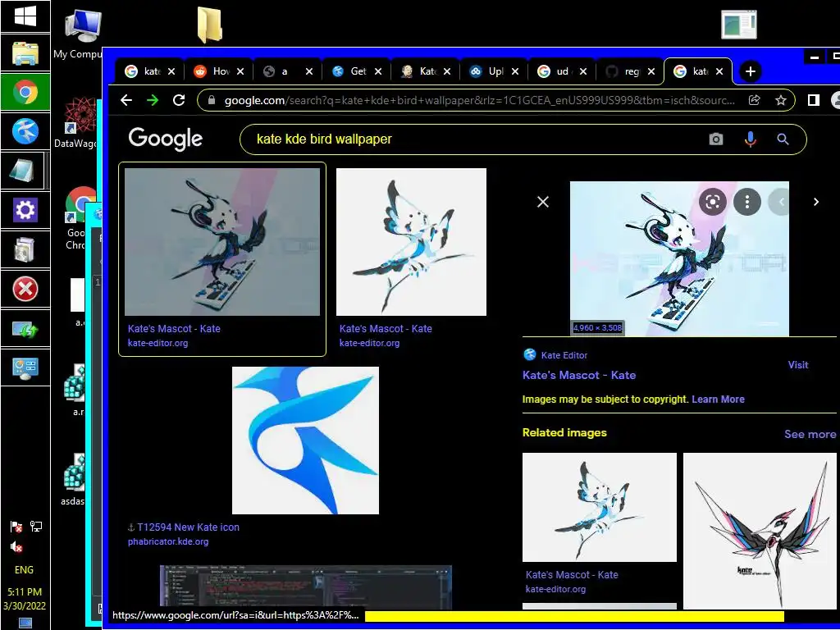Go back in Chrome
Screen dimensions: 840x630
click(126, 100)
